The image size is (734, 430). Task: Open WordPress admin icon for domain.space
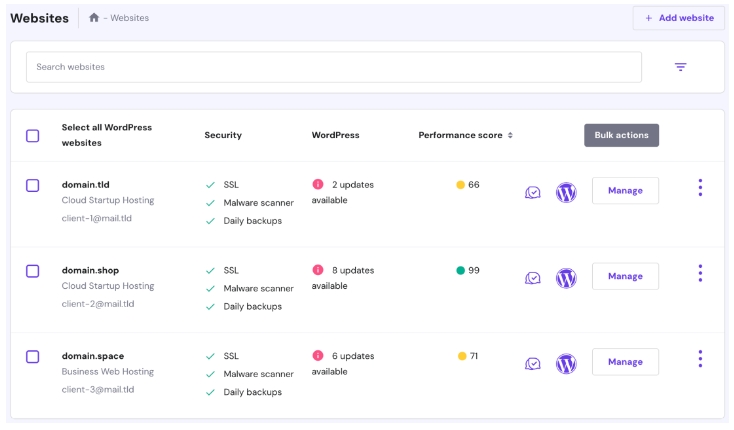(566, 363)
